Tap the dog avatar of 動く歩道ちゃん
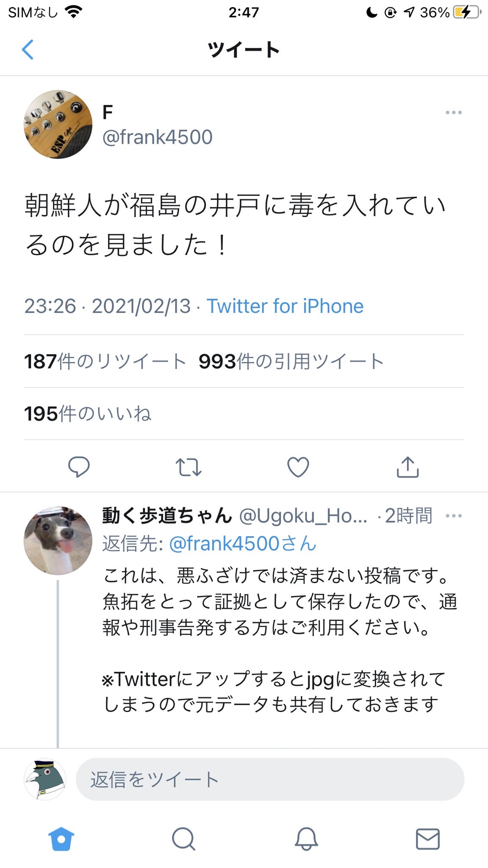 pyautogui.click(x=58, y=540)
